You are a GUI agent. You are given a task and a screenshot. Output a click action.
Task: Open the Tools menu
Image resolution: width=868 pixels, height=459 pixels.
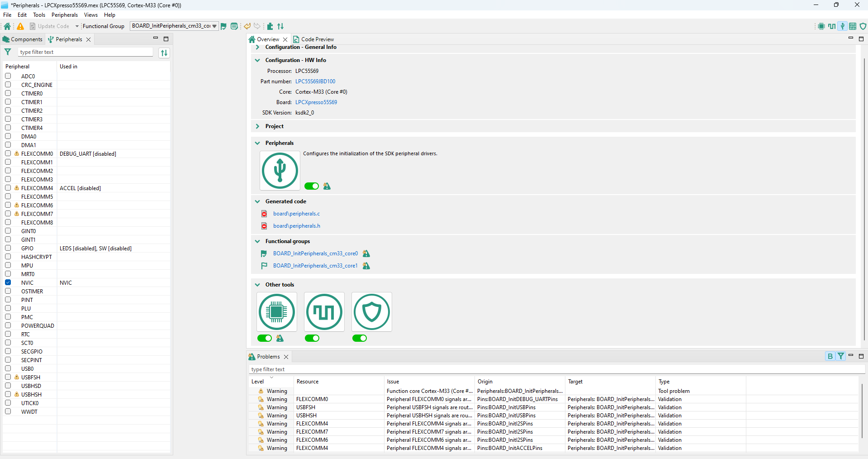tap(39, 15)
